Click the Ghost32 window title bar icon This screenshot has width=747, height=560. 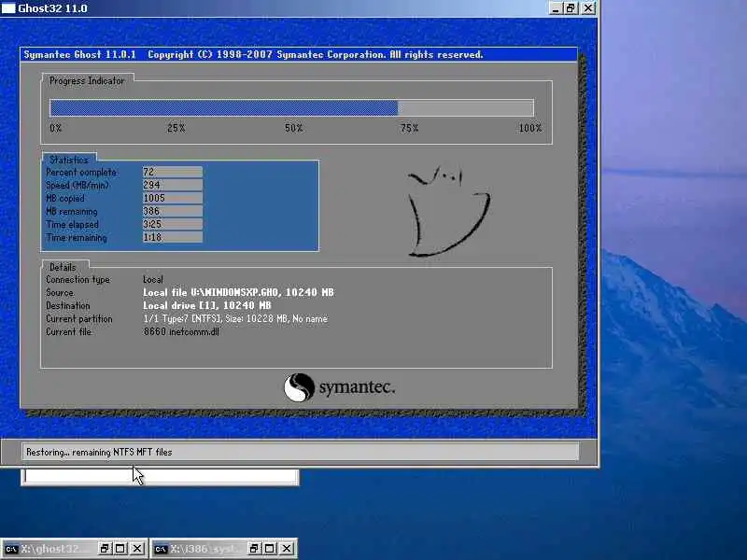click(8, 8)
